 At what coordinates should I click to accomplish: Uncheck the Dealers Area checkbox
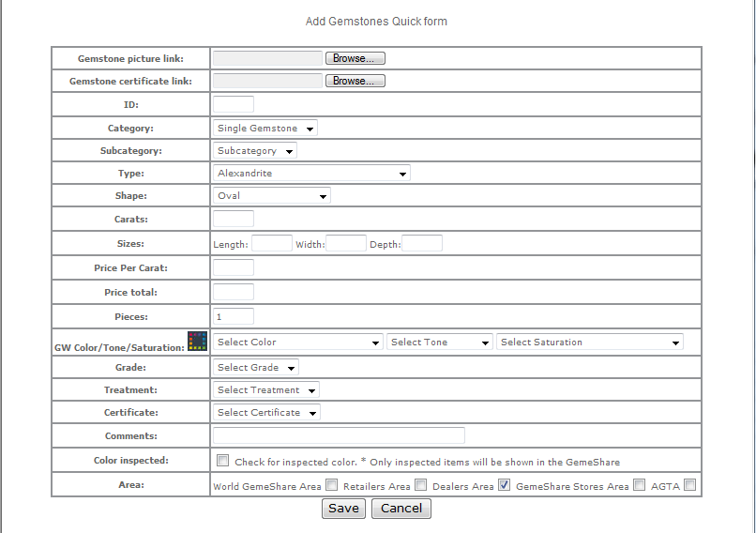click(505, 485)
